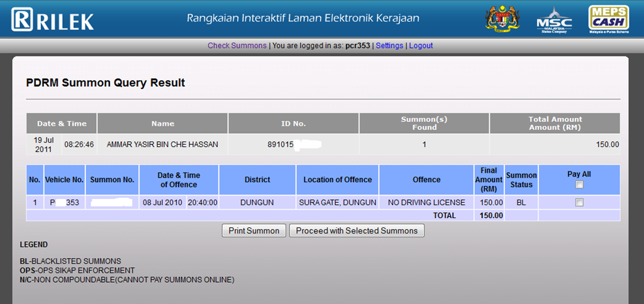This screenshot has height=304, width=644.
Task: Log out using the Logout link
Action: click(x=421, y=46)
